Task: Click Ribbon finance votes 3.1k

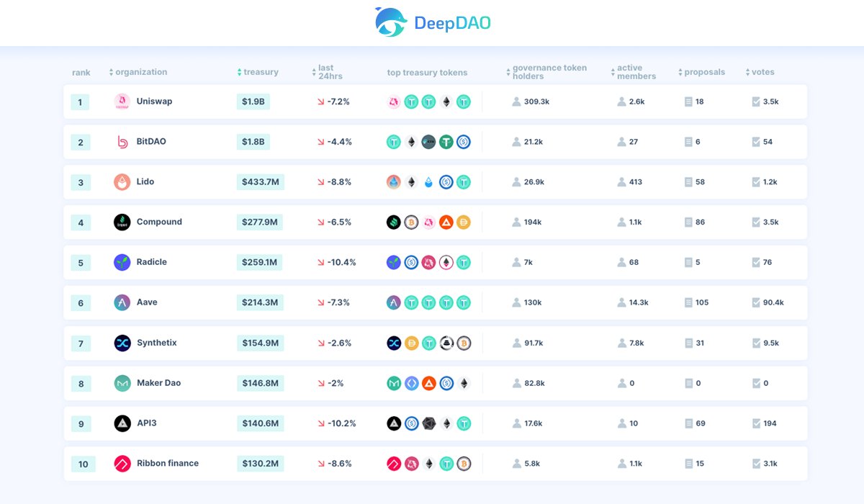Action: 770,464
